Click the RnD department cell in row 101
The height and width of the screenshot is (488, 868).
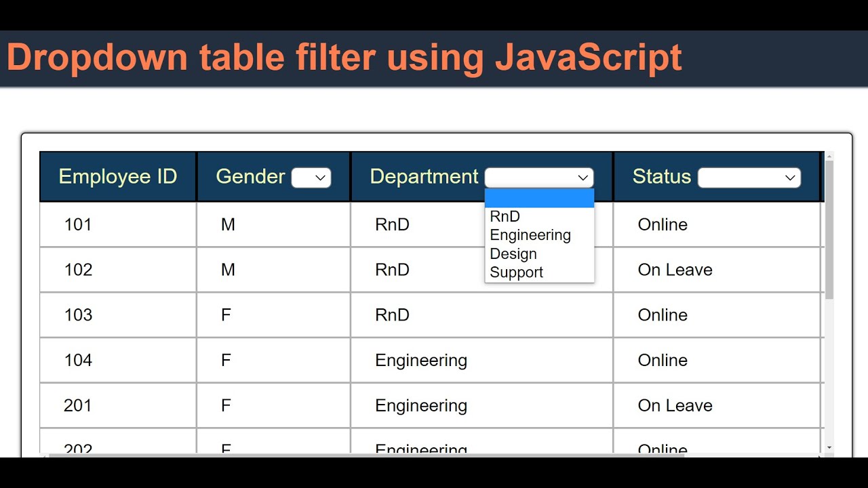(481, 224)
